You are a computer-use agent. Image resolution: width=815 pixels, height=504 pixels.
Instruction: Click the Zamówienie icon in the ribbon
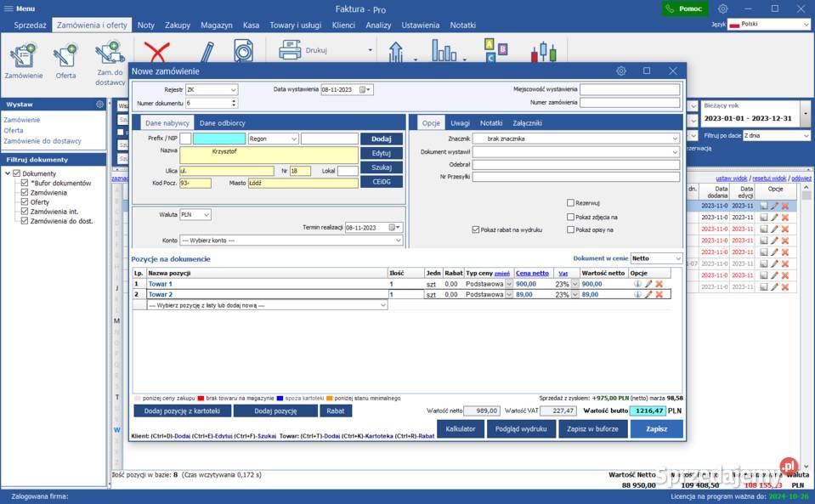23,56
